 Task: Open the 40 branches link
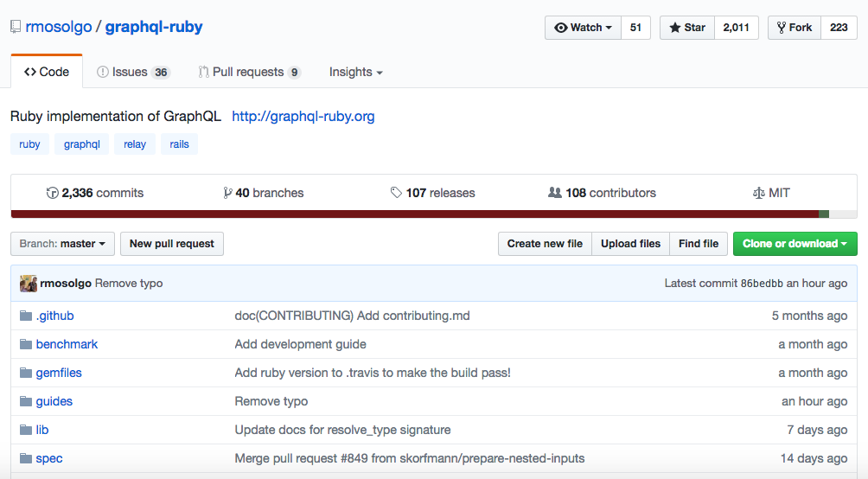[264, 193]
